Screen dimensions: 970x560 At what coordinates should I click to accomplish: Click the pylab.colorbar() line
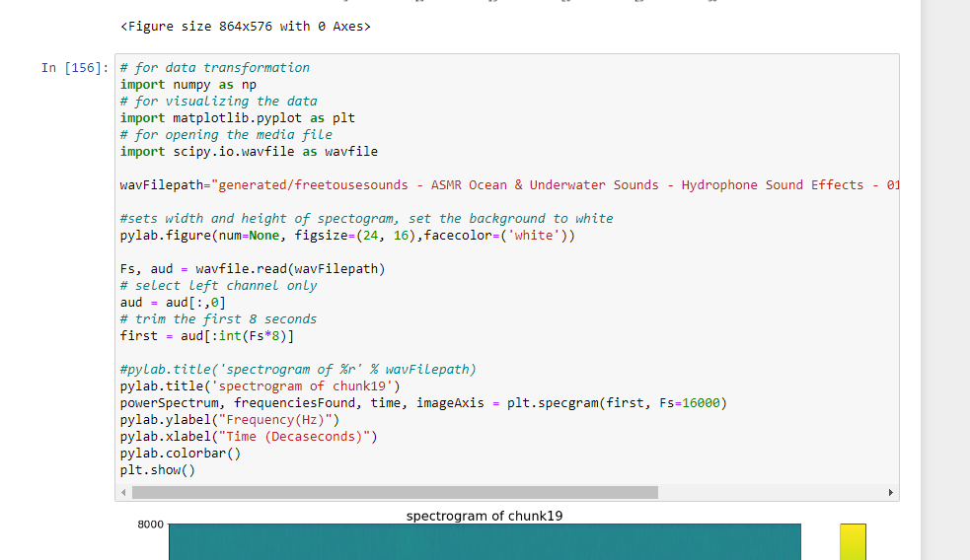pos(181,454)
